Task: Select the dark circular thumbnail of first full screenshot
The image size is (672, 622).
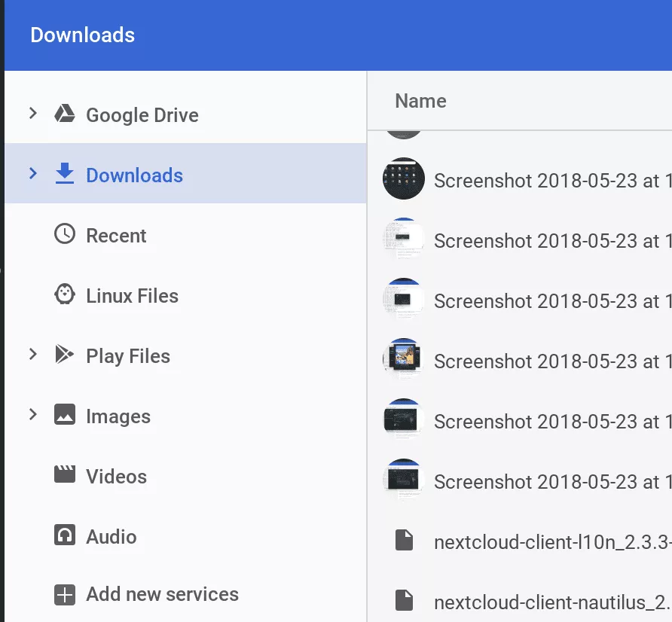Action: click(x=404, y=179)
